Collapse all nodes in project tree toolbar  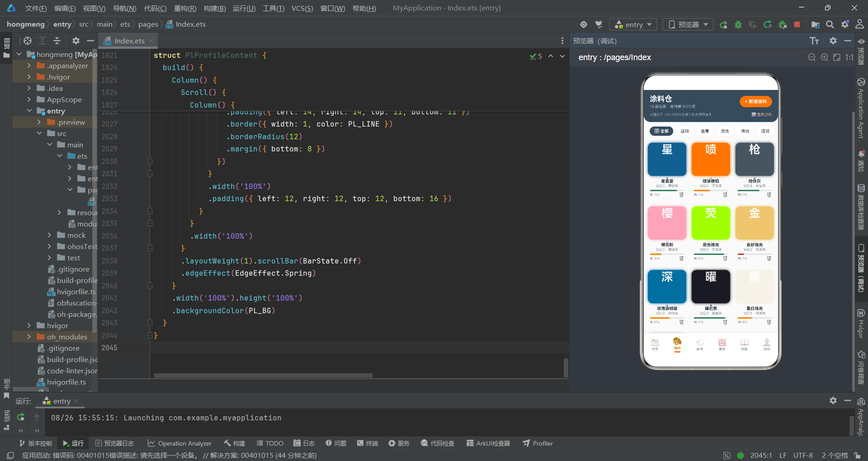click(57, 41)
